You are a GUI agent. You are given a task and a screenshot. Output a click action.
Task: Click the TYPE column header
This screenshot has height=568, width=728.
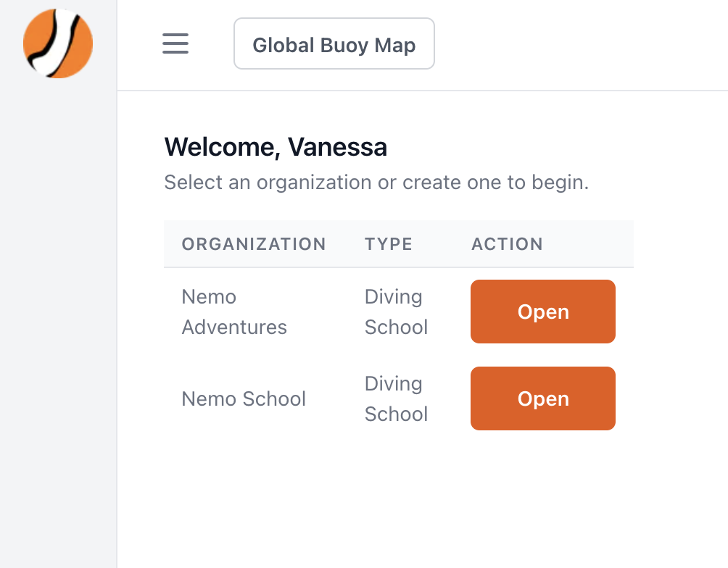[389, 244]
